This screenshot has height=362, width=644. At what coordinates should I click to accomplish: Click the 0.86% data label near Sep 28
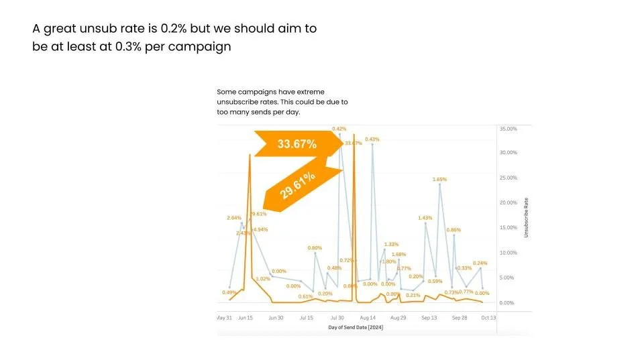453,230
